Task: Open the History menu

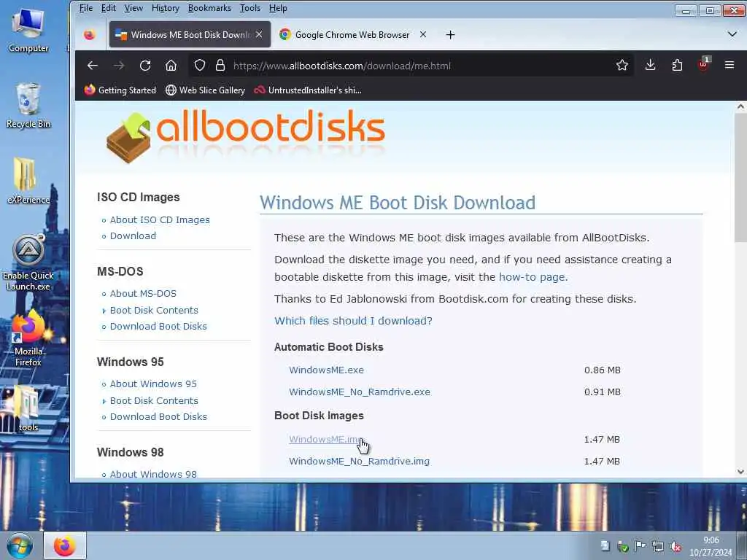Action: (166, 8)
